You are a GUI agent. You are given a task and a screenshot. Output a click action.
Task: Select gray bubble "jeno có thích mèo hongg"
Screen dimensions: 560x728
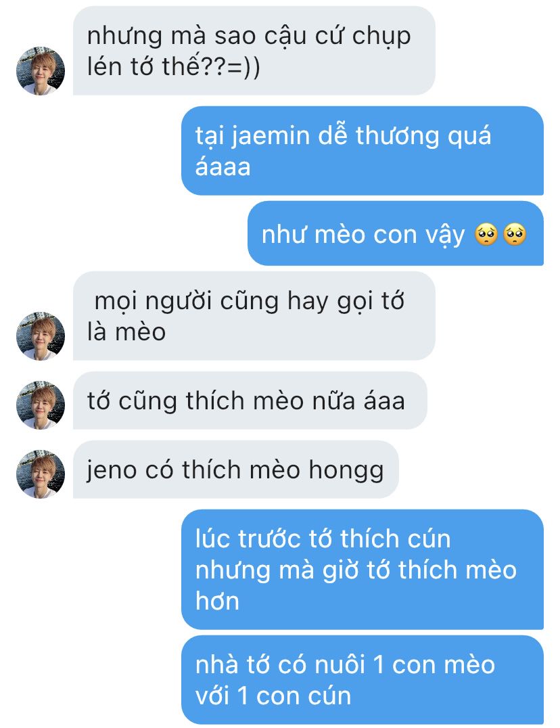point(235,470)
